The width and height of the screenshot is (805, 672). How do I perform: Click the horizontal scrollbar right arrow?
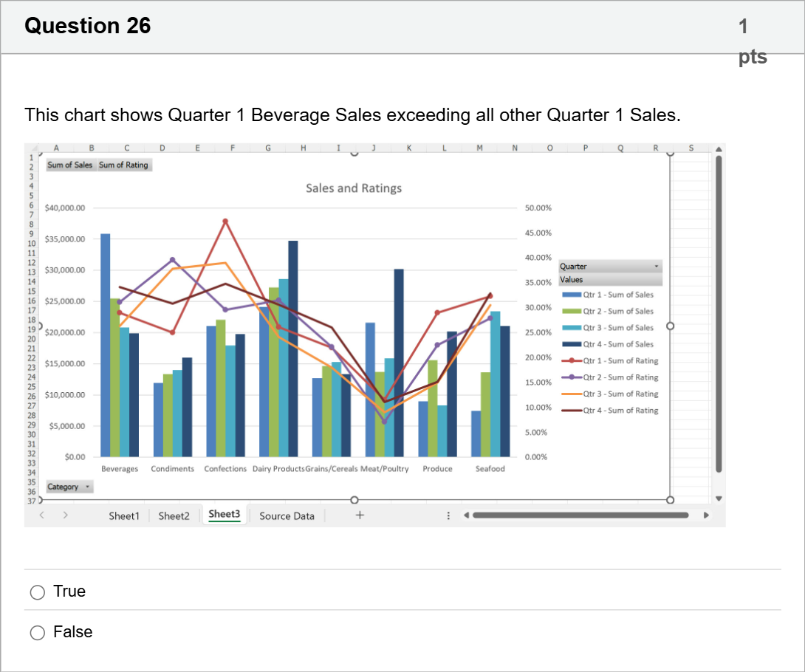707,515
